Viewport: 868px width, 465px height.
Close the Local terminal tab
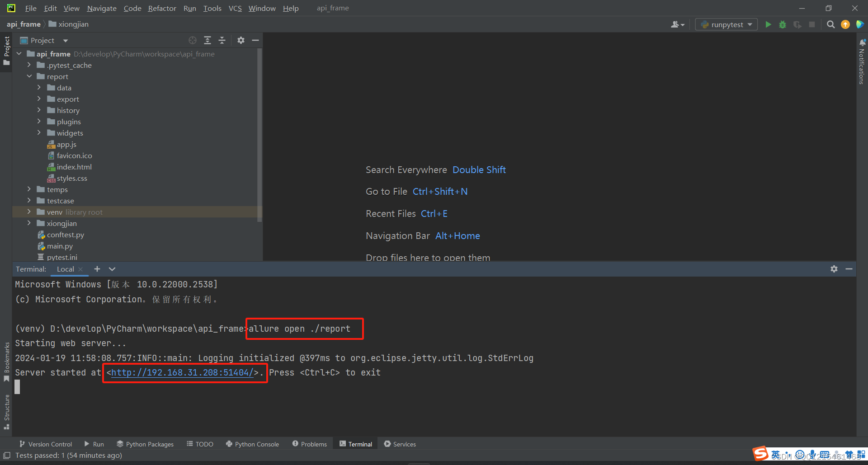(x=80, y=269)
